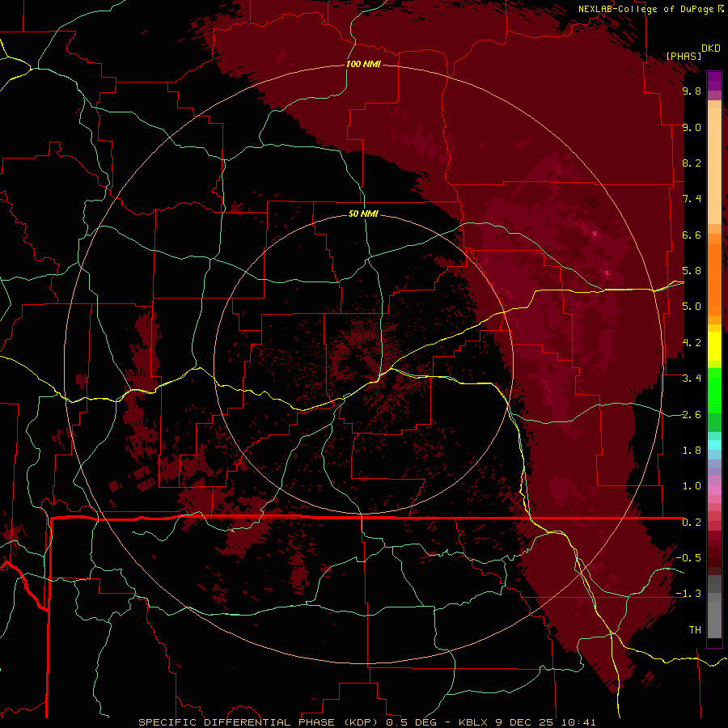This screenshot has height=728, width=728.
Task: Click the product caption: SPECIFIC DIFFERENTIAL PHASE (KDP)
Action: coord(259,722)
